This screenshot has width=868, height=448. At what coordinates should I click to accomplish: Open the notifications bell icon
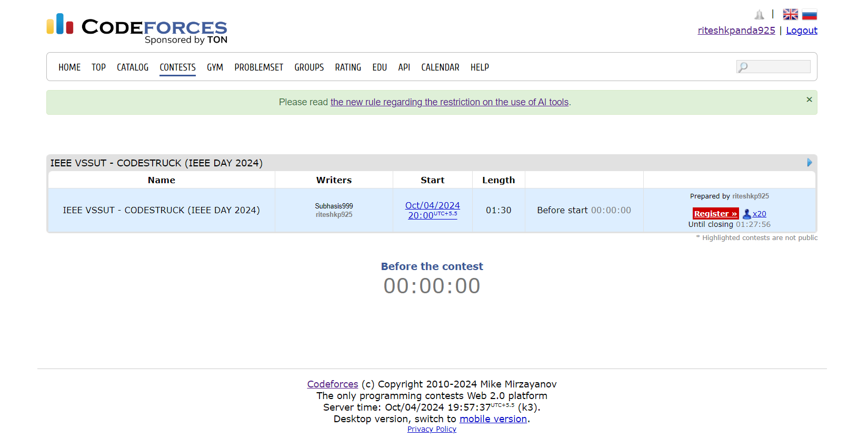coord(759,15)
